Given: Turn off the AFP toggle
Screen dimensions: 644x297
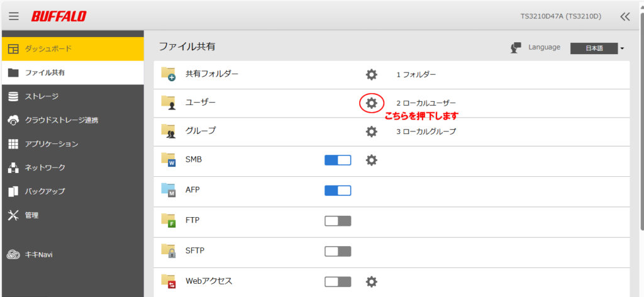Looking at the screenshot, I should (x=338, y=190).
